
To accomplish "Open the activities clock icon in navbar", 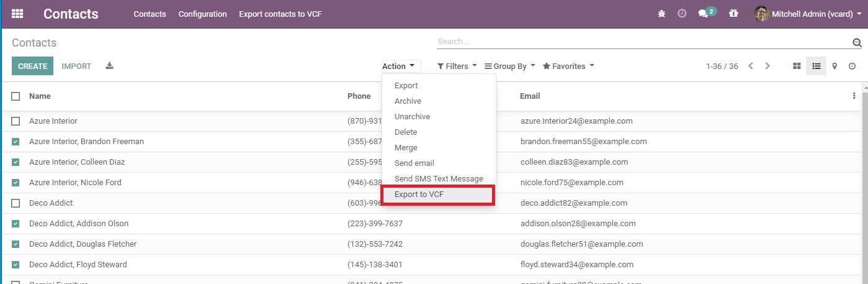I will pos(682,14).
